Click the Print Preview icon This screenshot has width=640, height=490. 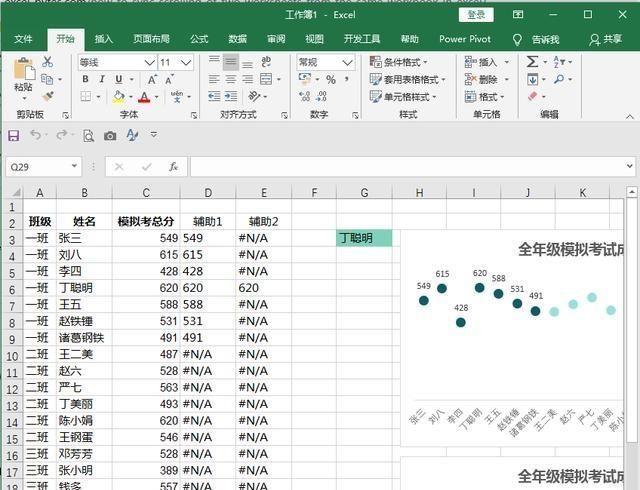88,136
